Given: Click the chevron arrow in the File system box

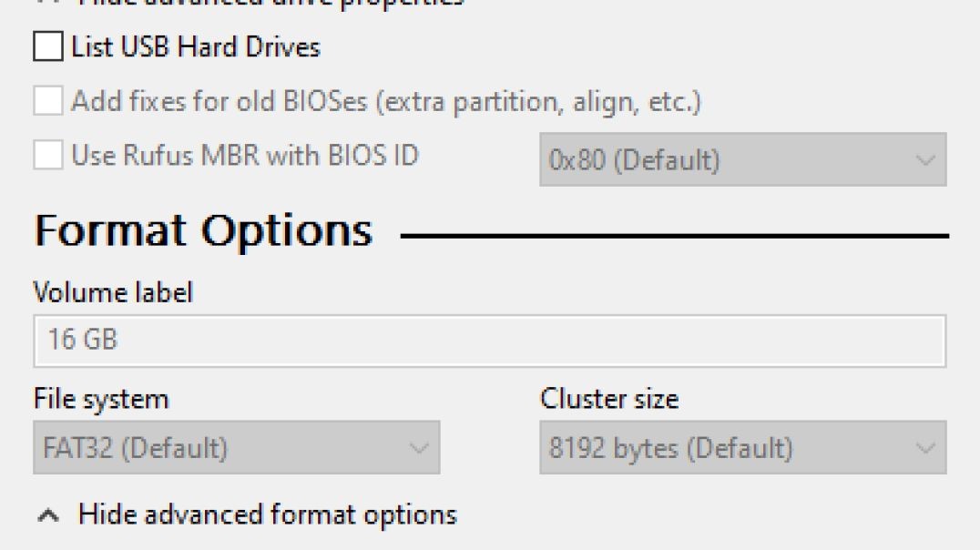Looking at the screenshot, I should click(418, 448).
